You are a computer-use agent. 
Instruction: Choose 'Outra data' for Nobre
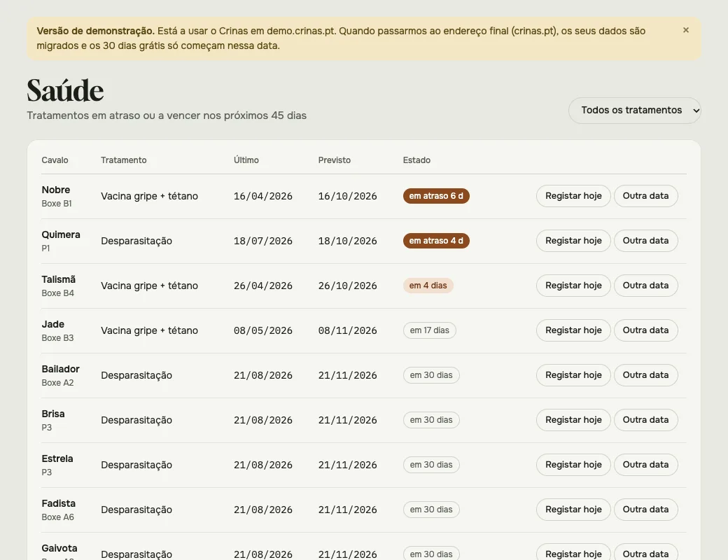646,196
